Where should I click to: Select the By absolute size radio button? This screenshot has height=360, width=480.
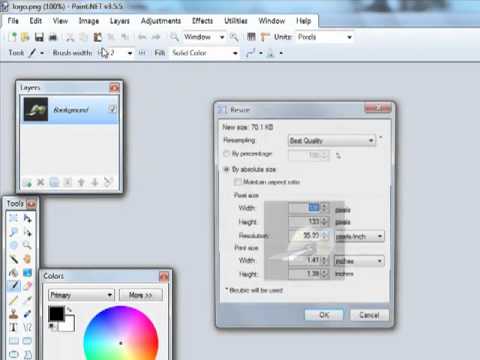pos(227,169)
